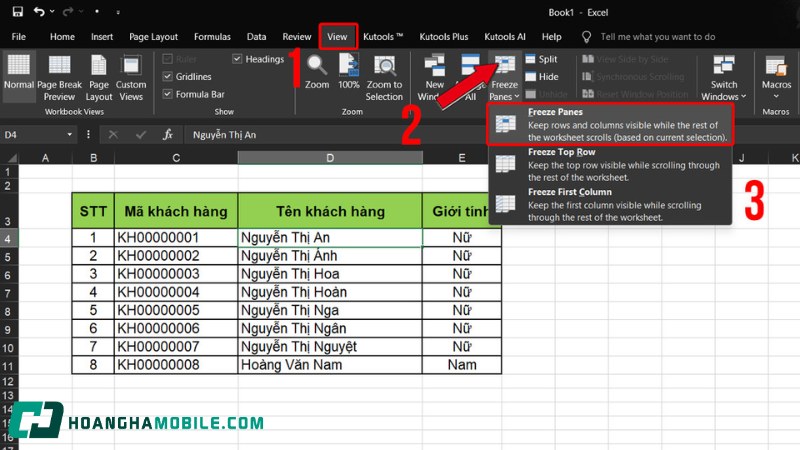Open Page Break Preview view
800x450 pixels.
tap(59, 77)
